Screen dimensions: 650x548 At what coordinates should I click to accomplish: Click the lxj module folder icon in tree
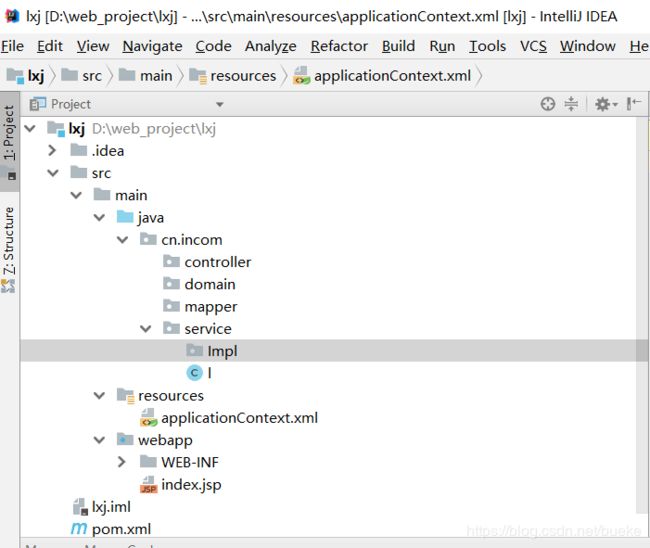pos(56,129)
